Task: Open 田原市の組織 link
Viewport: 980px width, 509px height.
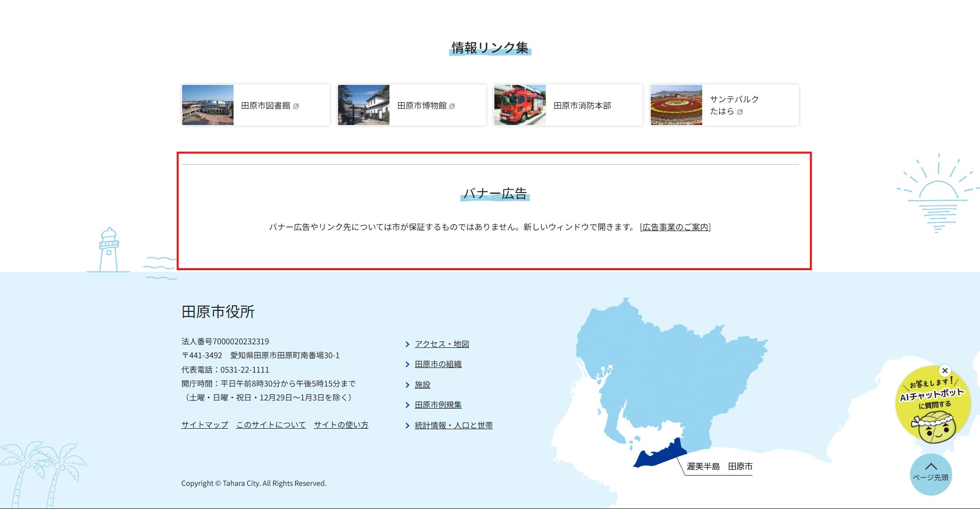Action: (438, 364)
